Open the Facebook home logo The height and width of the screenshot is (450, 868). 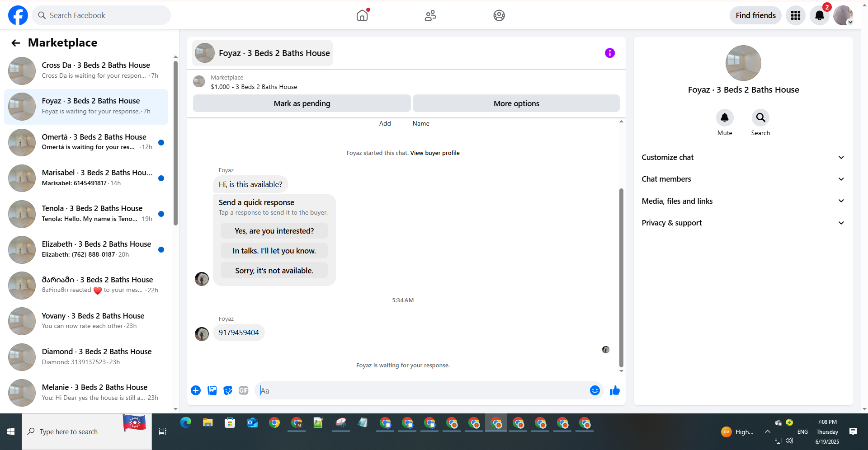point(18,15)
